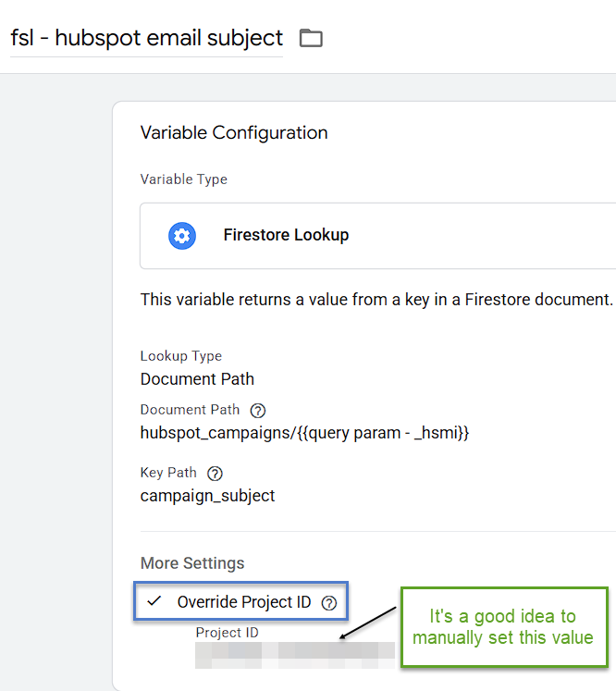Click the green manual value note box
This screenshot has width=616, height=691.
(x=504, y=627)
